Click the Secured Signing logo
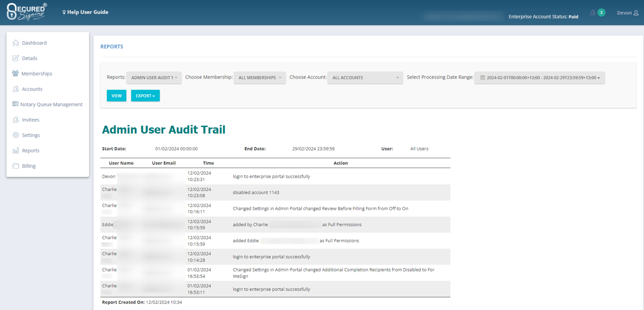Viewport: 644px width, 310px height. pyautogui.click(x=26, y=12)
